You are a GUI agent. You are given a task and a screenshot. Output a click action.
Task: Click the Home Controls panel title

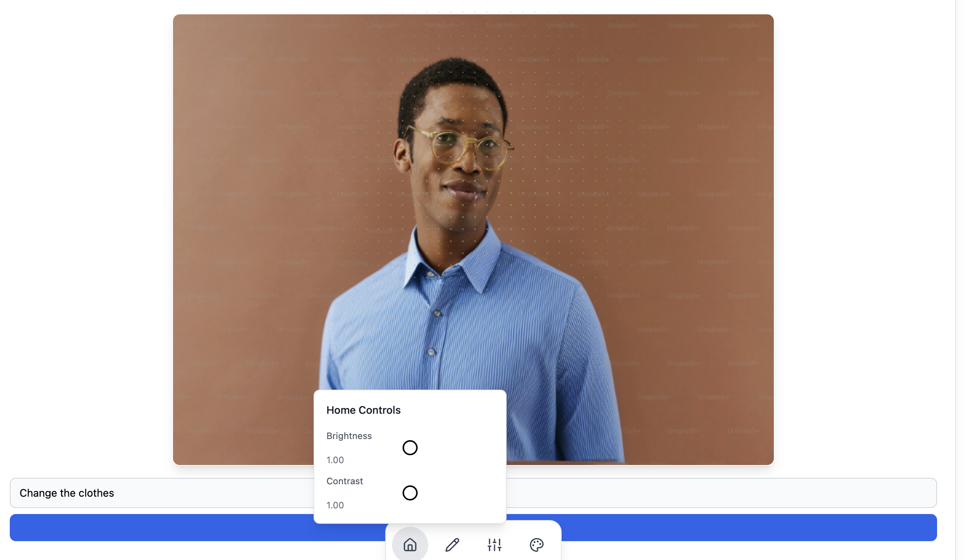coord(363,410)
